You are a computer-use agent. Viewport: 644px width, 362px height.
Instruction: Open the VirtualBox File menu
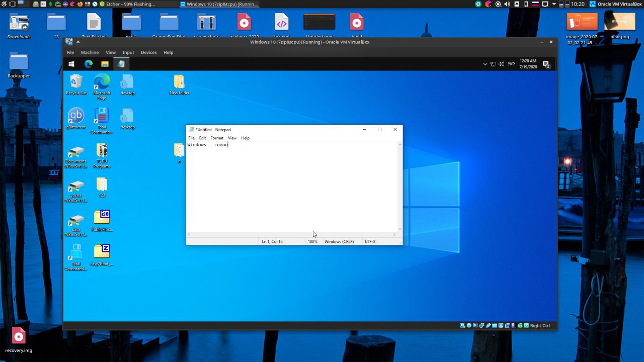(x=70, y=52)
